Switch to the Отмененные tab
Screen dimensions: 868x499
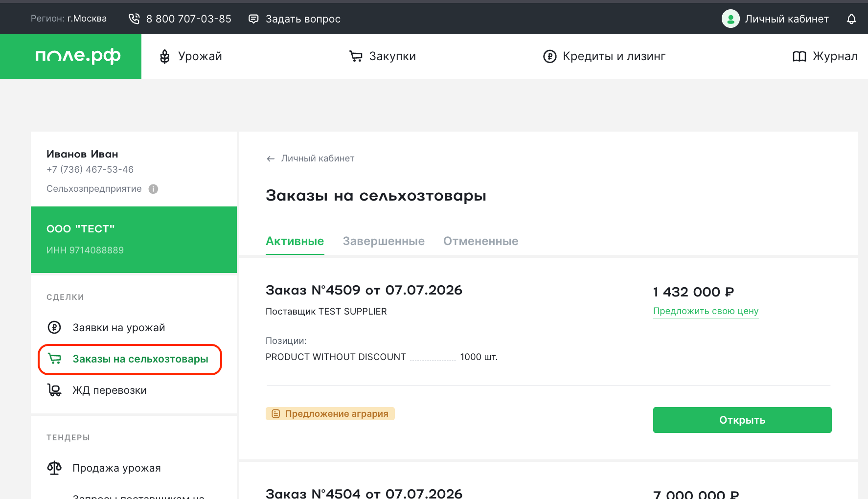[x=480, y=241]
